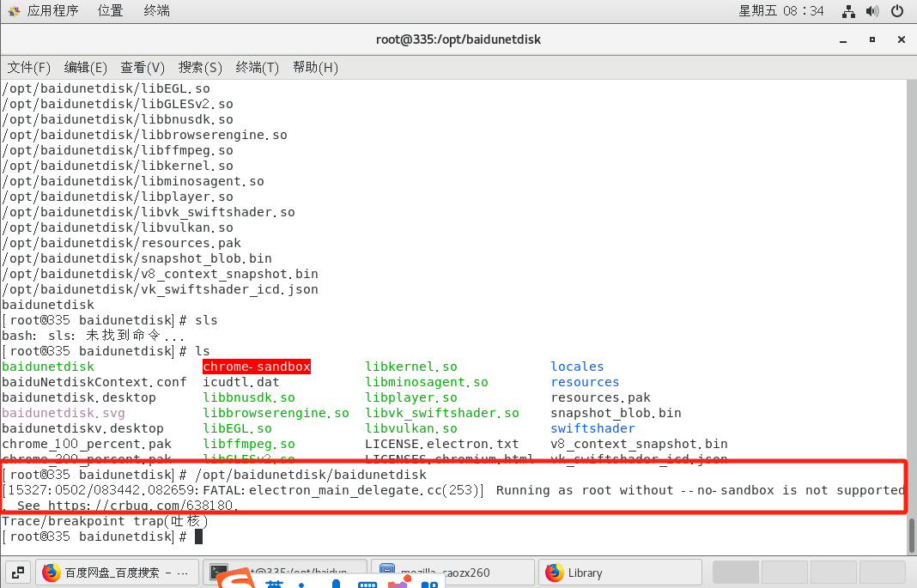
Task: Click the blue swiftshader directory name
Action: 592,428
